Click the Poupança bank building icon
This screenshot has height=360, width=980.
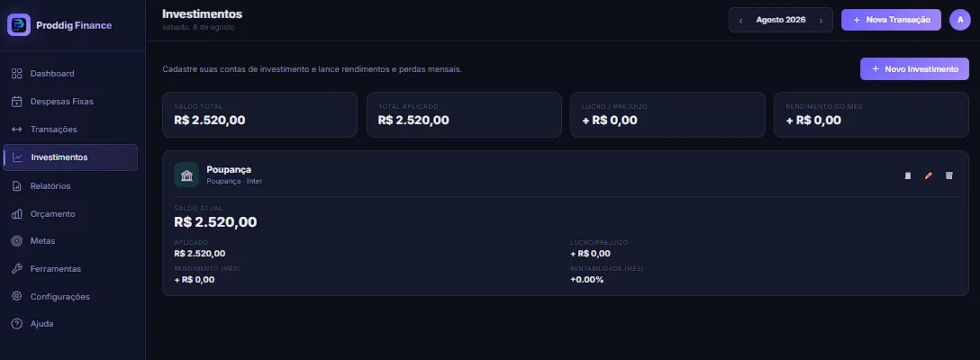186,175
